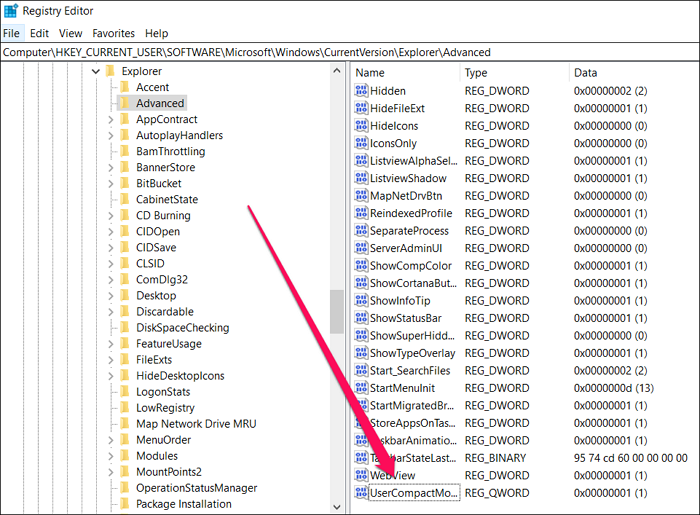
Task: Open the Favorites menu
Action: pos(113,33)
